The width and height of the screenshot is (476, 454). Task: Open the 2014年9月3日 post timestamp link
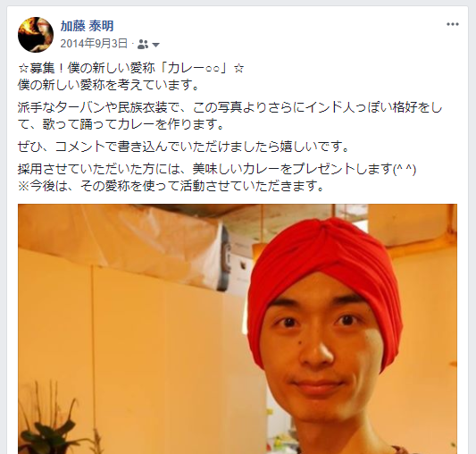coord(94,44)
